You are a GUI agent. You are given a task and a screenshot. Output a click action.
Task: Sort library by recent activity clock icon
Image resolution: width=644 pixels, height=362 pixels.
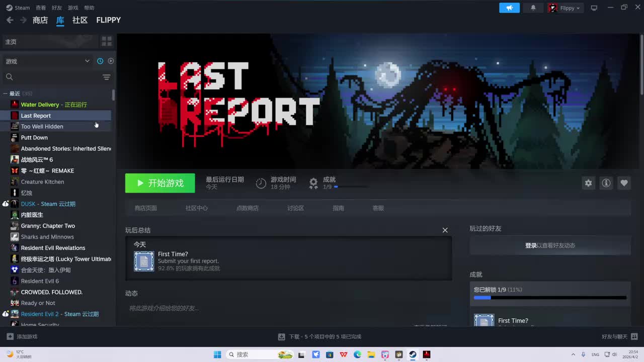pyautogui.click(x=100, y=61)
